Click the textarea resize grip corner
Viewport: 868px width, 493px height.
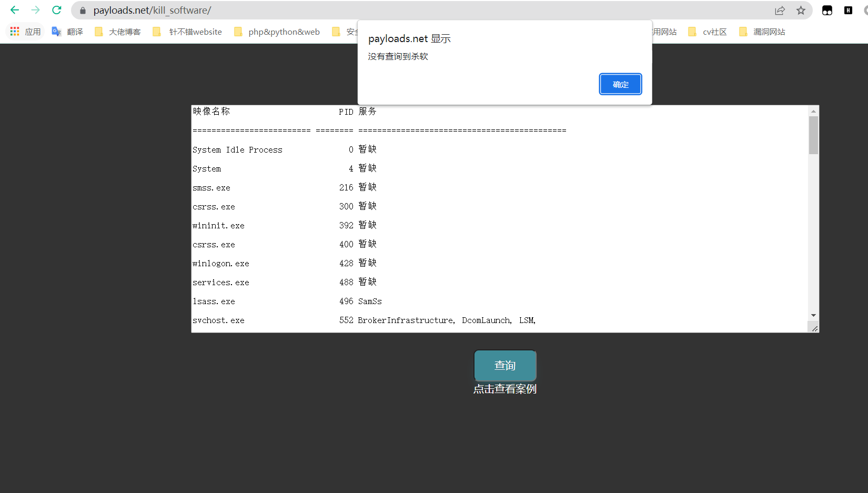814,328
